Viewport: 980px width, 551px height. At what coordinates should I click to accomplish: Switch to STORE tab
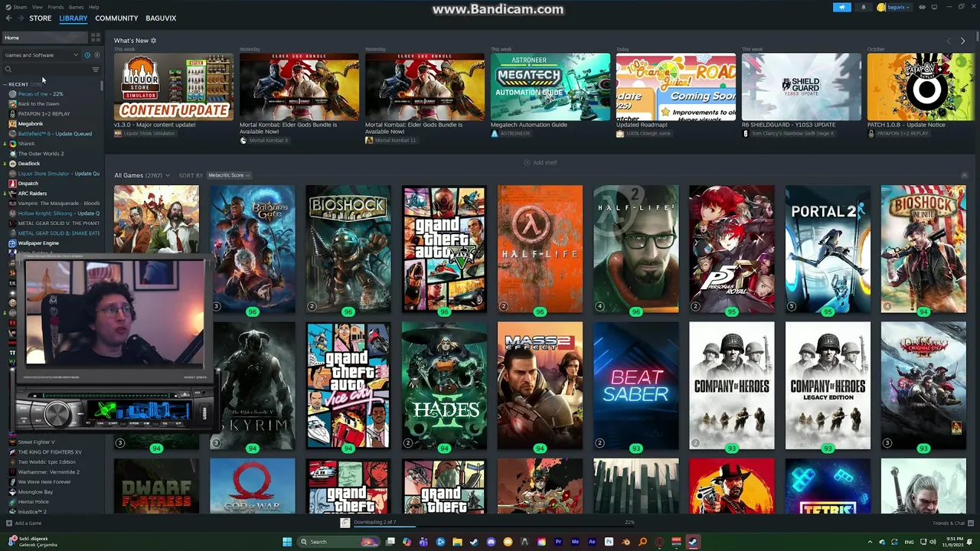[x=41, y=18]
